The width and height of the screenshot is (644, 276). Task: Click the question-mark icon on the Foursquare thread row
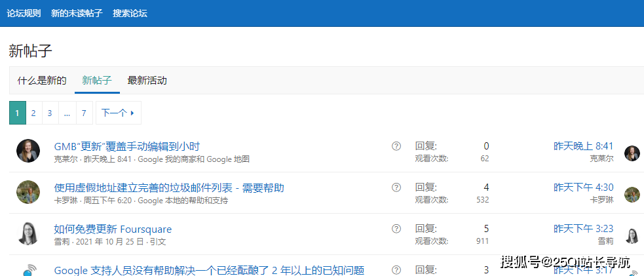[x=396, y=229]
